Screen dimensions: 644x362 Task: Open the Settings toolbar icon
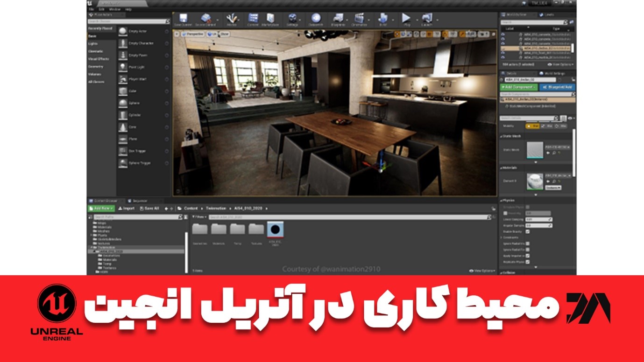point(292,19)
